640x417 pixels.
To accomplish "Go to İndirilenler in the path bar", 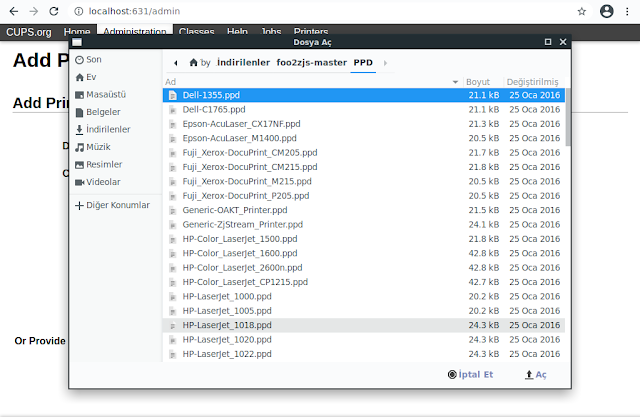I will [243, 62].
